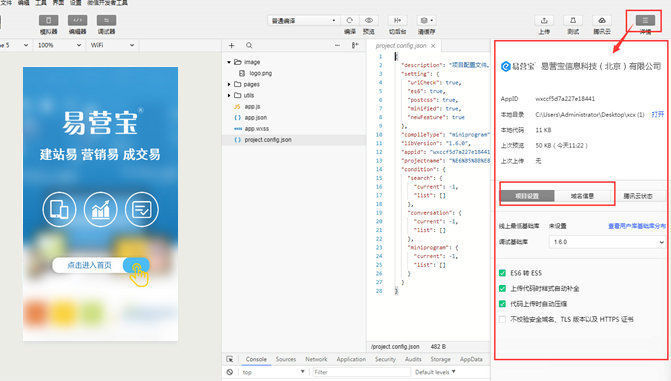671x381 pixels.
Task: Toggle the 代码上传时自动压缩 checkbox
Action: 502,304
